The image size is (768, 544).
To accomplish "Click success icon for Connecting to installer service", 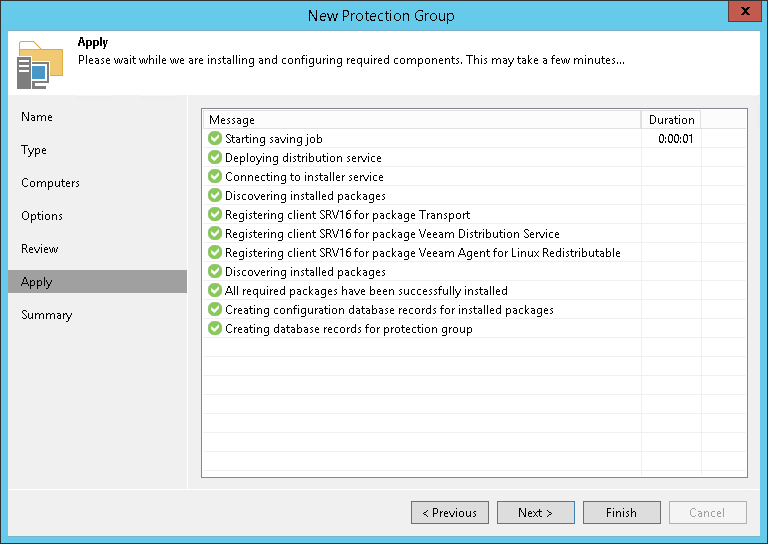I will (x=215, y=176).
